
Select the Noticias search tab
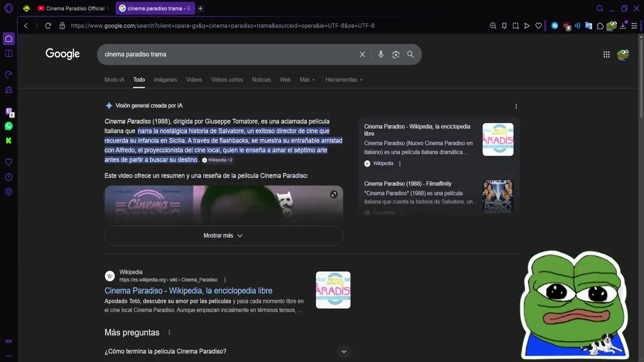click(261, 80)
